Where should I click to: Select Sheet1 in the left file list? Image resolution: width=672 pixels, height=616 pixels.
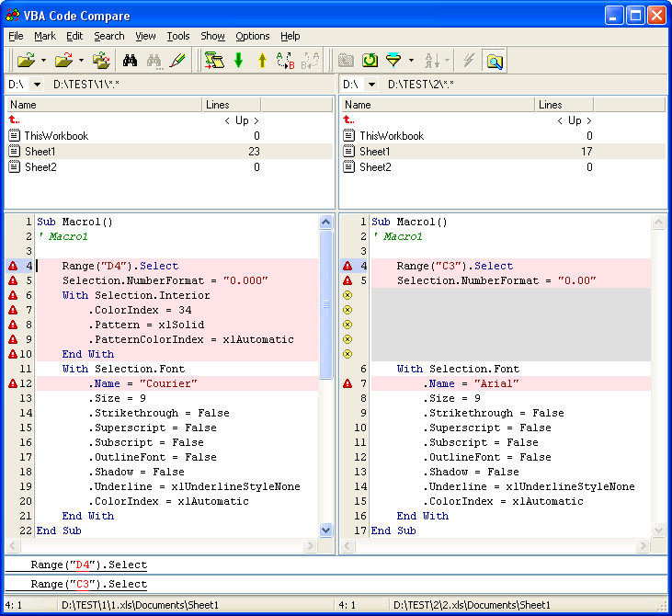tap(40, 152)
